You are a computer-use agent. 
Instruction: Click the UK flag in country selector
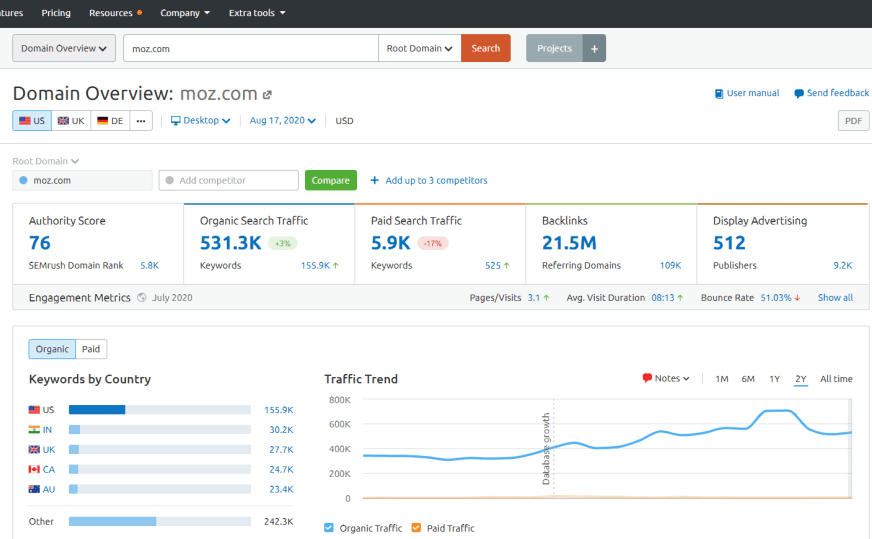pos(63,121)
